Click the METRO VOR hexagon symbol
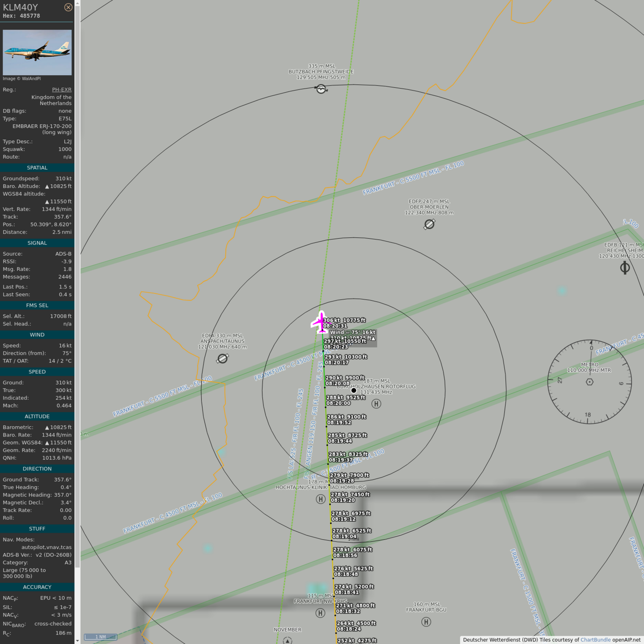 [589, 381]
